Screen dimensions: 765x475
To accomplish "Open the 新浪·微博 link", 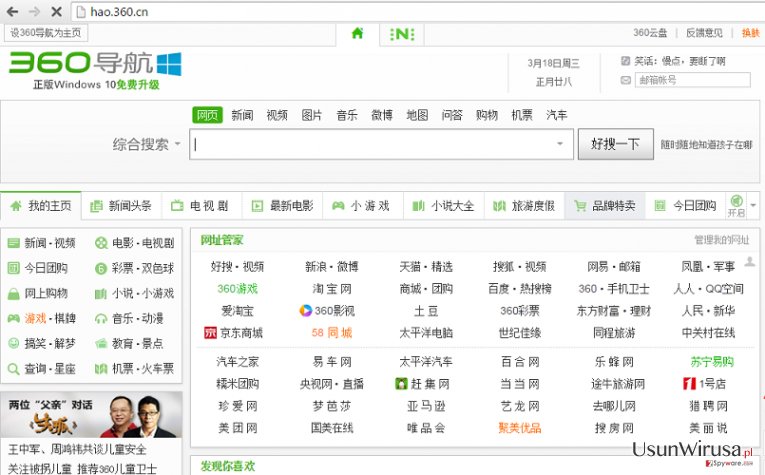I will coord(332,267).
